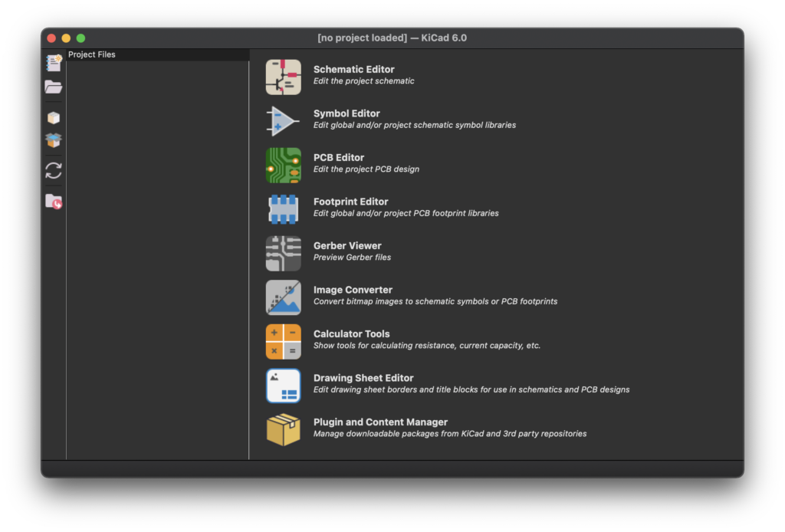Click the resistance calculating tools description

pyautogui.click(x=427, y=345)
